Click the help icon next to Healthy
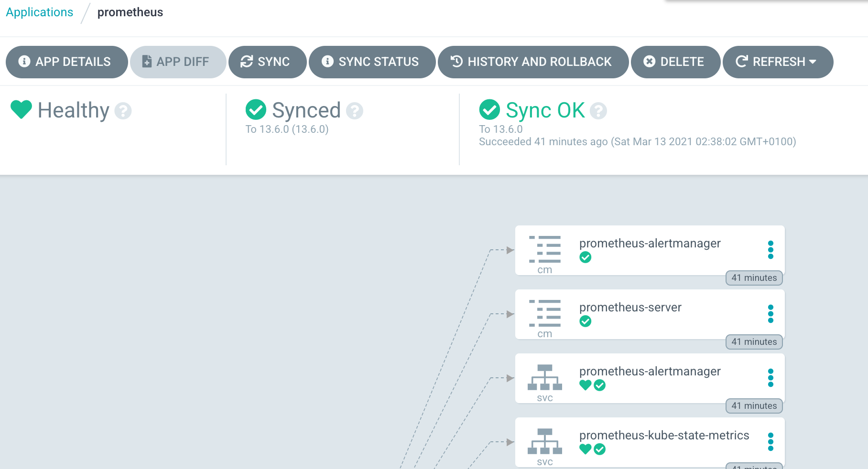Image resolution: width=868 pixels, height=469 pixels. pyautogui.click(x=123, y=111)
